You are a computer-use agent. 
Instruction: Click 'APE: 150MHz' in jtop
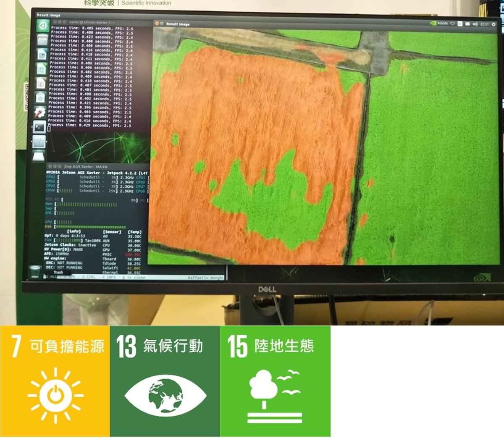[x=55, y=254]
